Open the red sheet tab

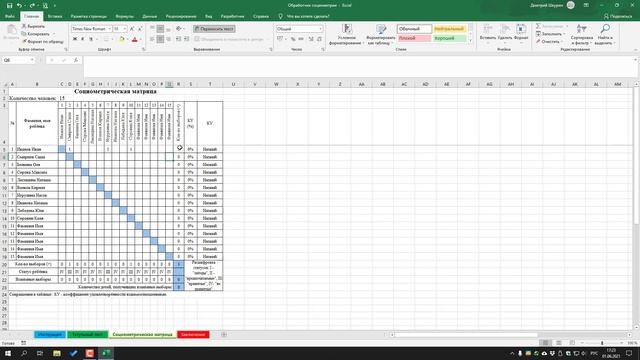point(193,334)
